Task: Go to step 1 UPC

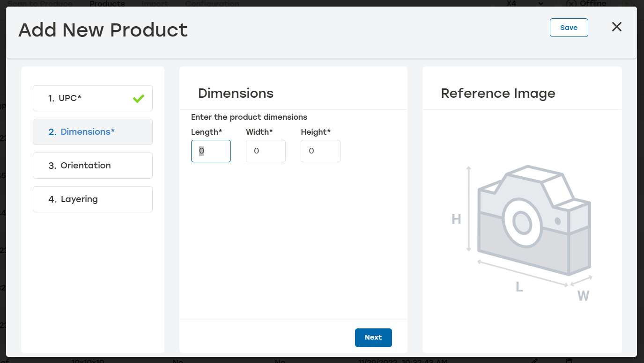Action: pyautogui.click(x=93, y=98)
